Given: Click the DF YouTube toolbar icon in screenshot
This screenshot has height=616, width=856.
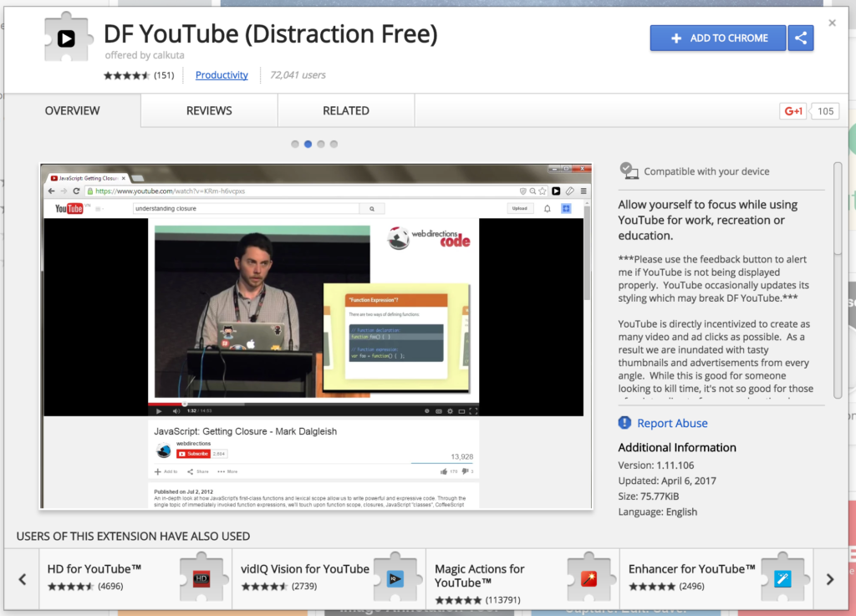Looking at the screenshot, I should pos(556,191).
